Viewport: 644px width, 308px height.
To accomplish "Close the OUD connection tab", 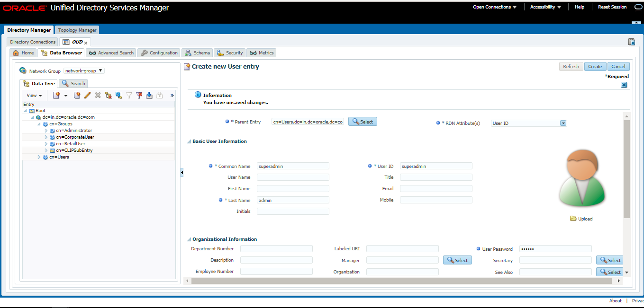I will (86, 43).
